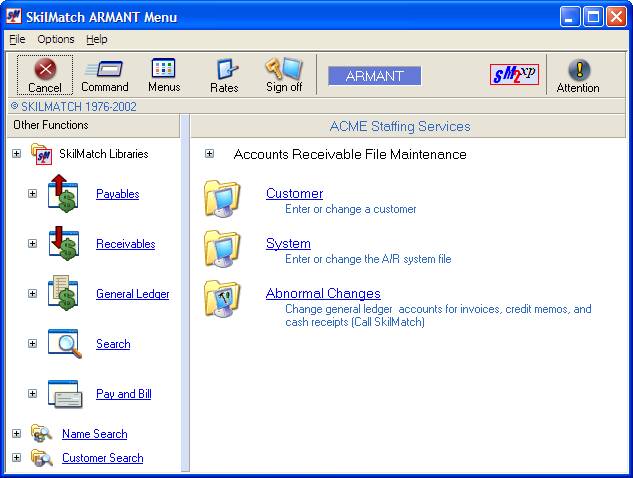Click Accounts Receivable File Maintenance heading
The image size is (633, 478).
pyautogui.click(x=350, y=154)
